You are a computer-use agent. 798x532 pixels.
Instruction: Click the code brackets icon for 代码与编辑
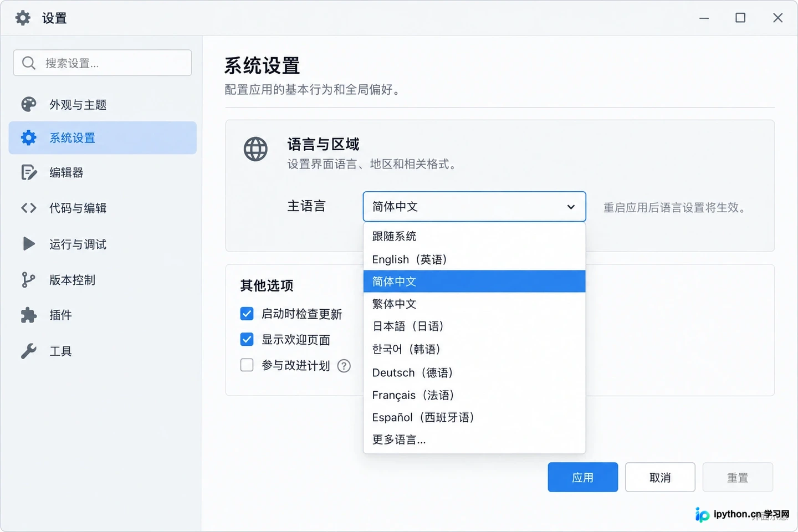pyautogui.click(x=29, y=208)
